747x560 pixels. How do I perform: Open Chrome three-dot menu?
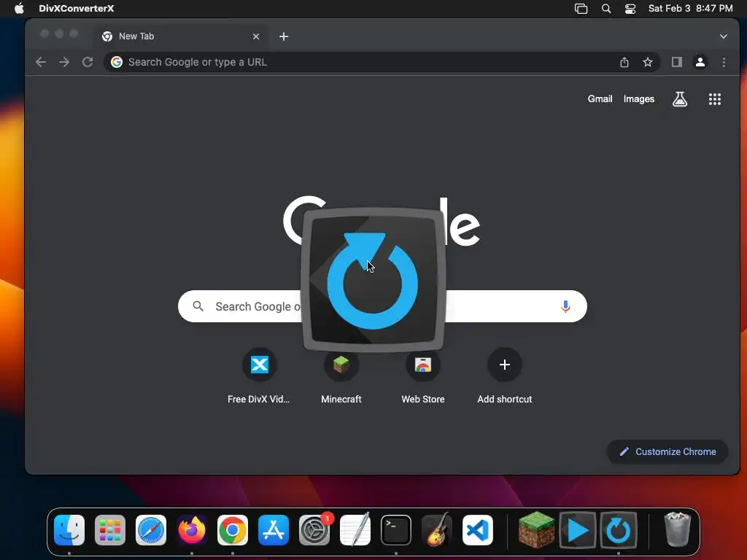tap(724, 62)
